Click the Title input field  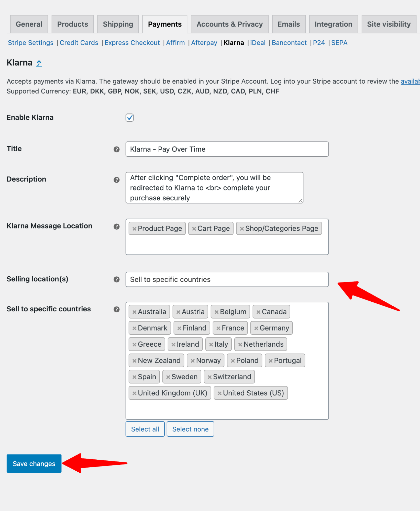(227, 149)
